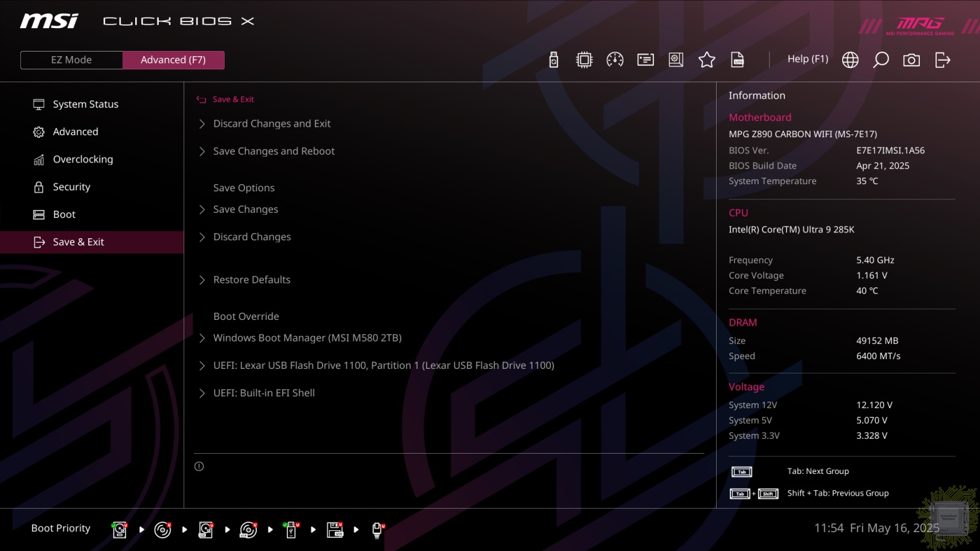
Task: Select the USB flash key icon in Boot Priority
Action: 291,529
